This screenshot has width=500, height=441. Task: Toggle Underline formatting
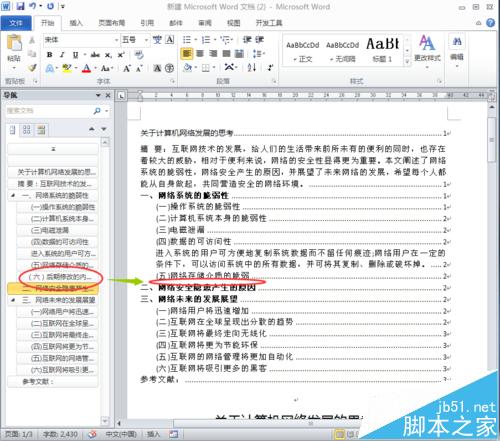75,55
